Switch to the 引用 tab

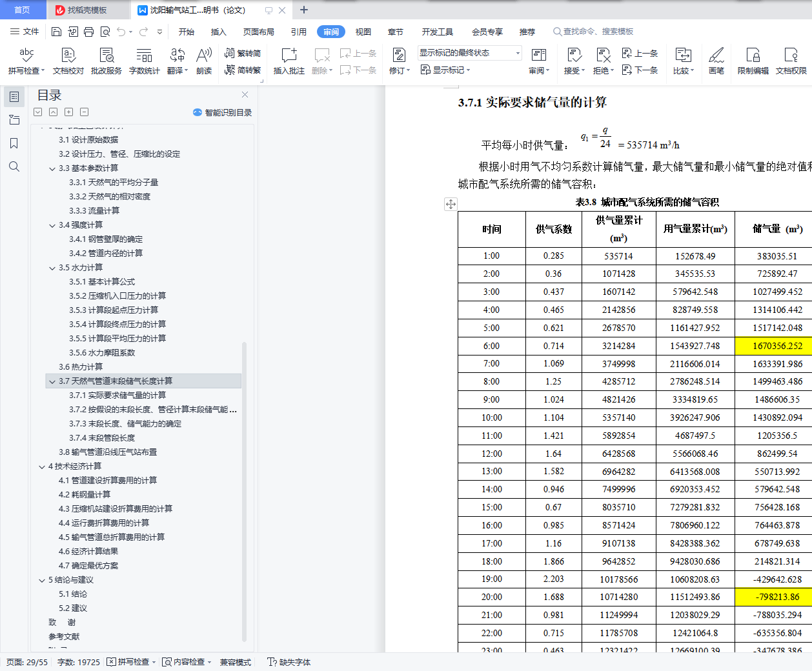point(298,32)
